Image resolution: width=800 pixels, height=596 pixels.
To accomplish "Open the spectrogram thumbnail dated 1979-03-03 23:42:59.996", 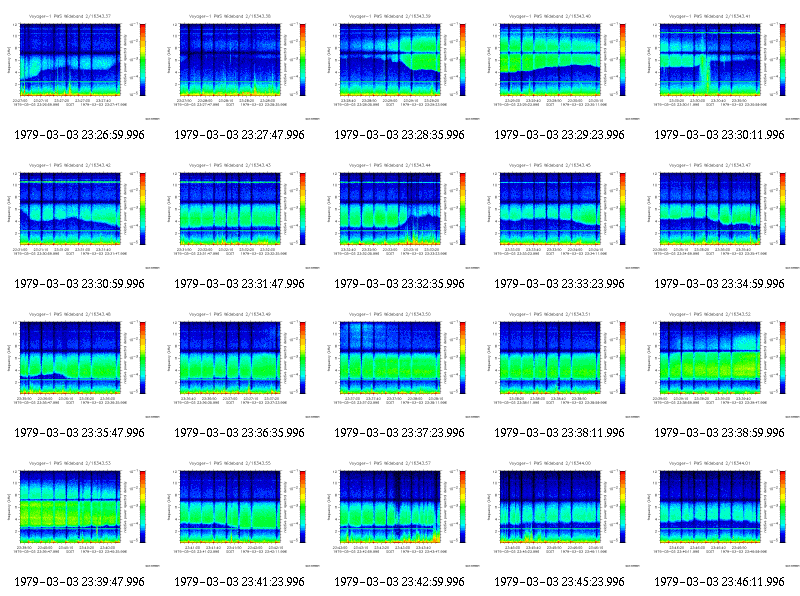I will (400, 513).
